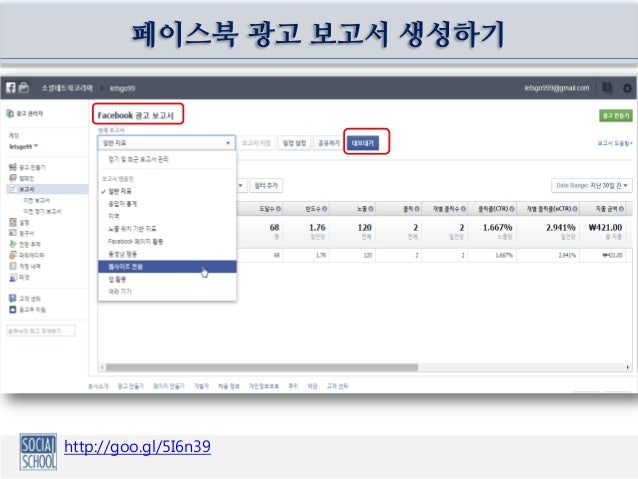Choose 지역 from the report template list
Screen dimensions: 638x479
pos(167,216)
